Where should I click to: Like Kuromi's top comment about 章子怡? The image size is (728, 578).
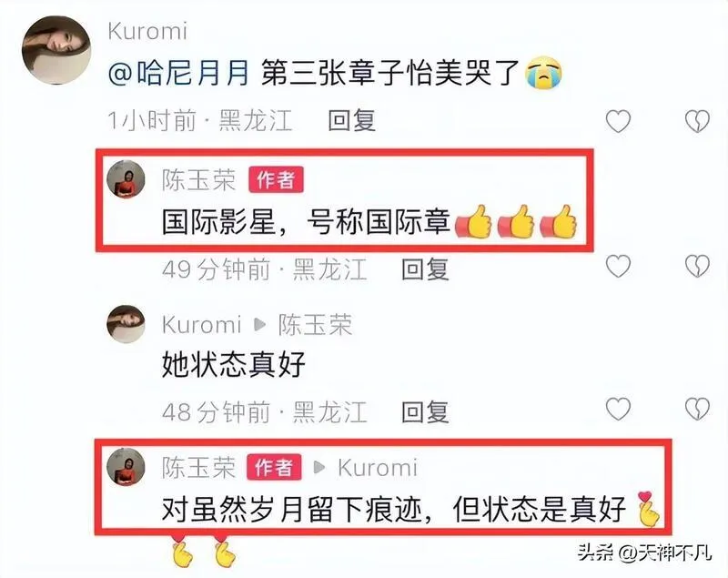point(619,121)
